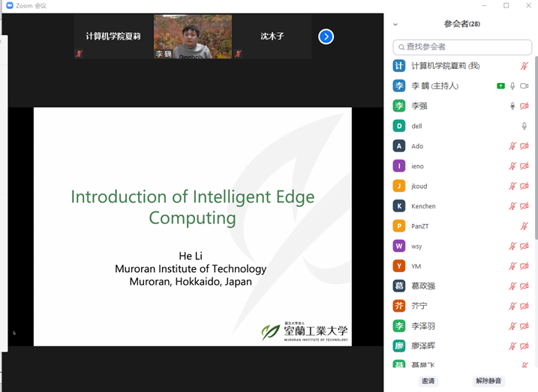Click the video camera icon for 李鹤
Image resolution: width=538 pixels, height=392 pixels.
pyautogui.click(x=524, y=86)
